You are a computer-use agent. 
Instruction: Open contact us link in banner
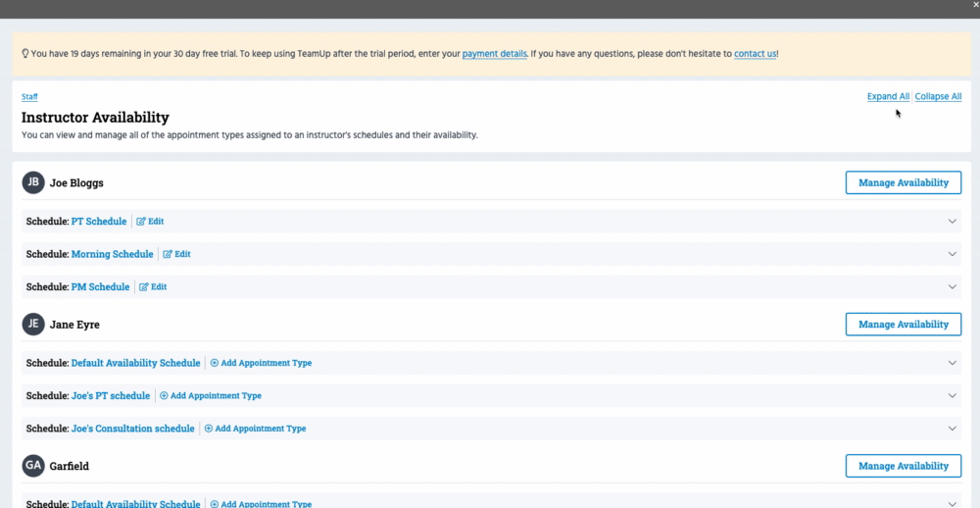point(756,53)
